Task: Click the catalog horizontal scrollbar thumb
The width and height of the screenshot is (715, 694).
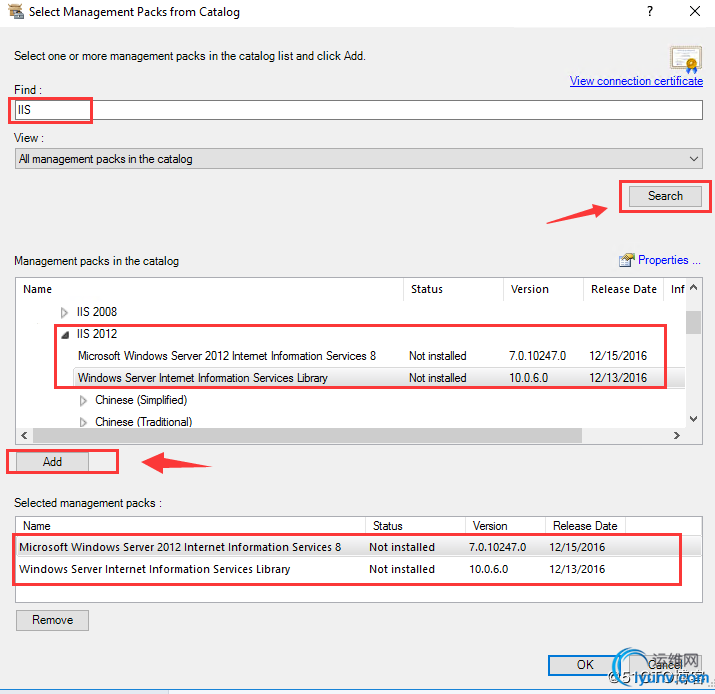Action: (307, 435)
